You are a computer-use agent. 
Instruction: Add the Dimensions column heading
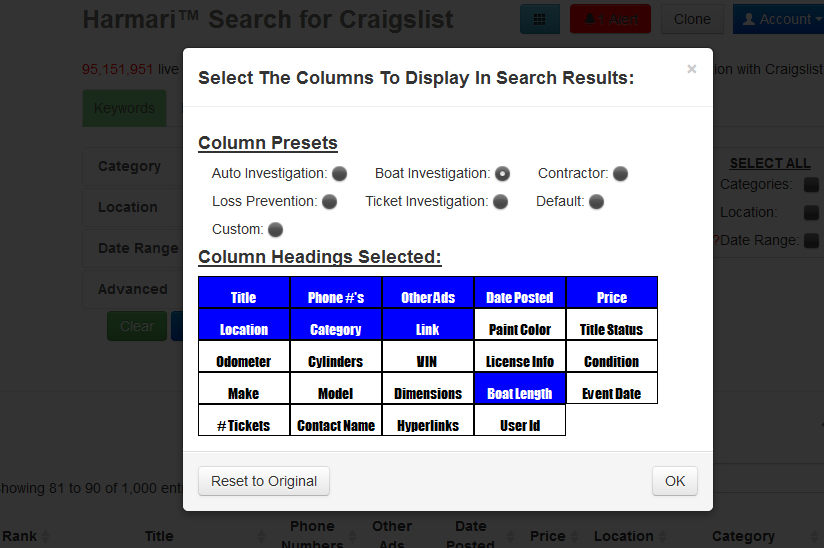(x=428, y=388)
